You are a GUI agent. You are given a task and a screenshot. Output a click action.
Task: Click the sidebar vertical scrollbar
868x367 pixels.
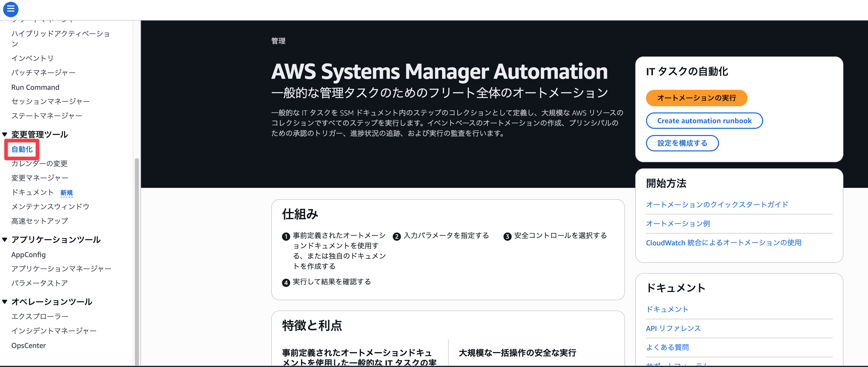pos(136,262)
